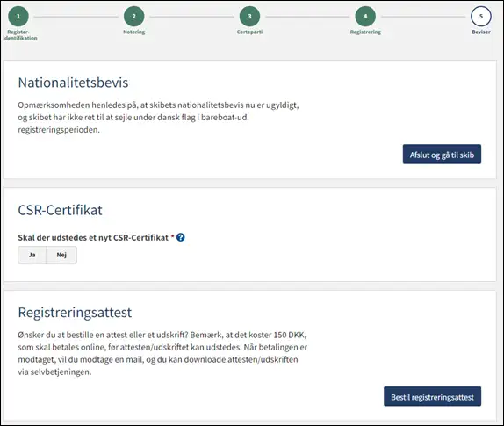Open help tooltip beside CSR-Certifikat question
The image size is (504, 426).
click(181, 237)
